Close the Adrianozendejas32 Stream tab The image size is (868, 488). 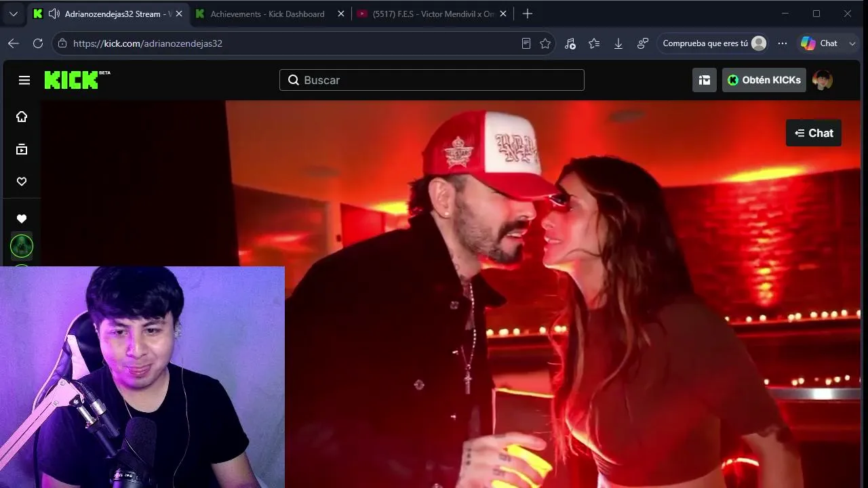pyautogui.click(x=179, y=14)
